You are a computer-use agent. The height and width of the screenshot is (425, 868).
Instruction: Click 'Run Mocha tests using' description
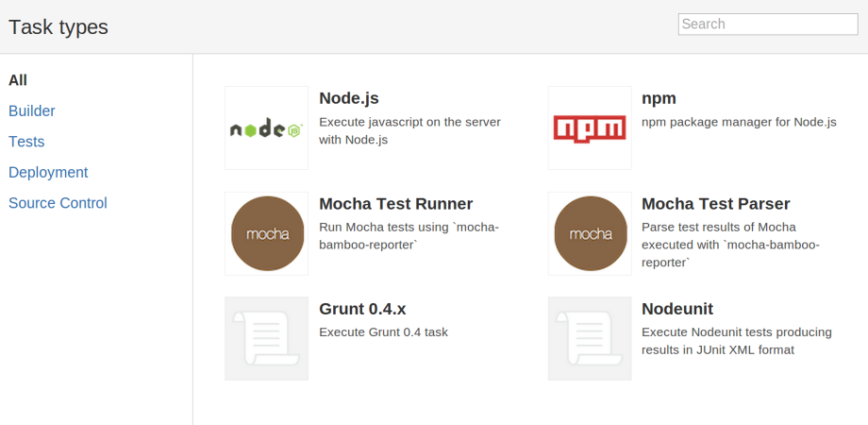click(x=409, y=236)
